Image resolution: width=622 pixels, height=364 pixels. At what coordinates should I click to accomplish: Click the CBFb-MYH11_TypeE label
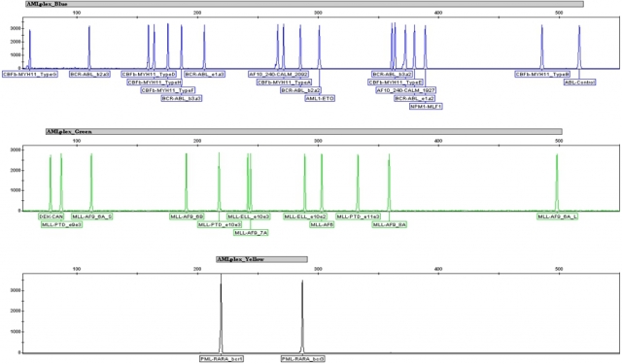[x=396, y=83]
